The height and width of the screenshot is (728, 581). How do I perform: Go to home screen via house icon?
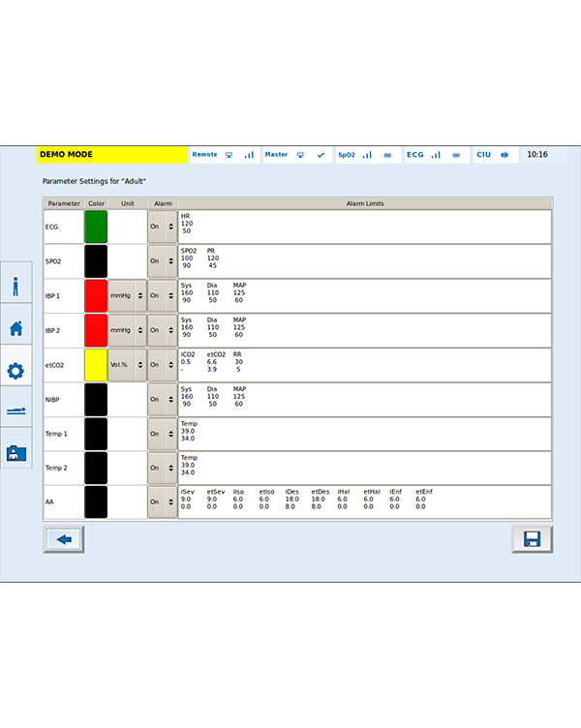coord(15,328)
